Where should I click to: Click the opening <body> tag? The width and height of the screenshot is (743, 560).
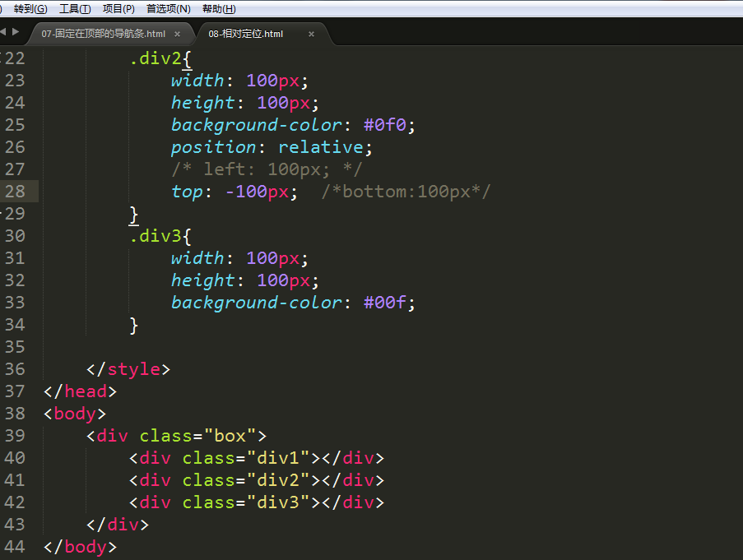click(x=74, y=414)
